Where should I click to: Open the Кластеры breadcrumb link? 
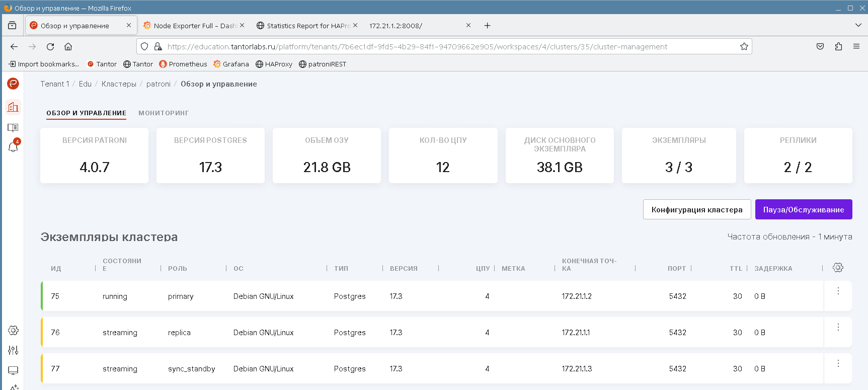[119, 84]
